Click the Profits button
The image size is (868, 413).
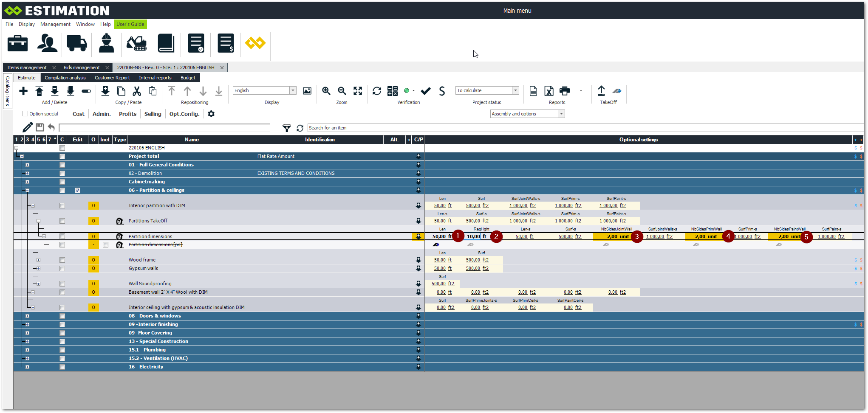[x=127, y=114]
